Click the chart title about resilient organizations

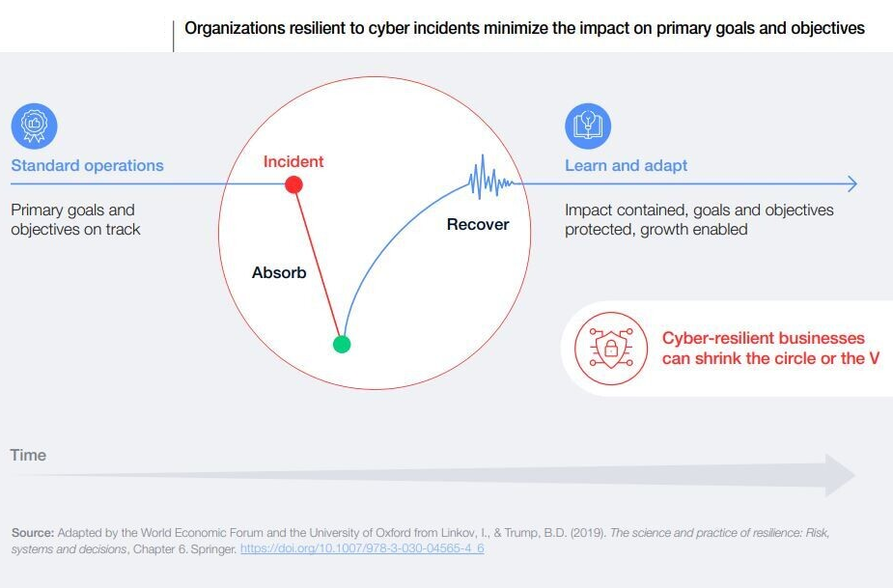(524, 28)
